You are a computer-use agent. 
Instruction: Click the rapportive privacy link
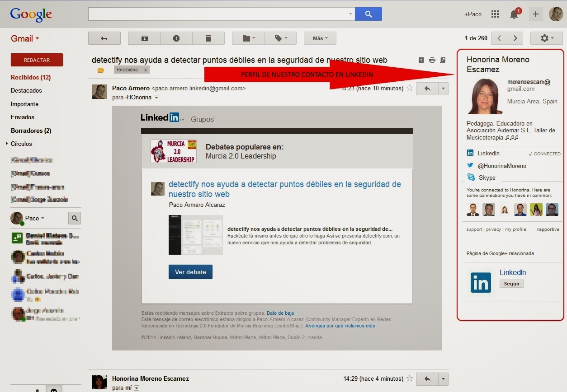pyautogui.click(x=493, y=229)
